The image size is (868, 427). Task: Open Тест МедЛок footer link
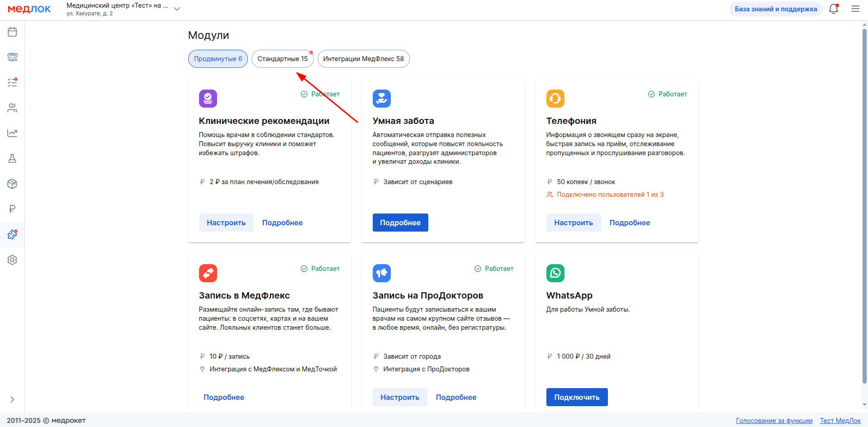point(840,421)
